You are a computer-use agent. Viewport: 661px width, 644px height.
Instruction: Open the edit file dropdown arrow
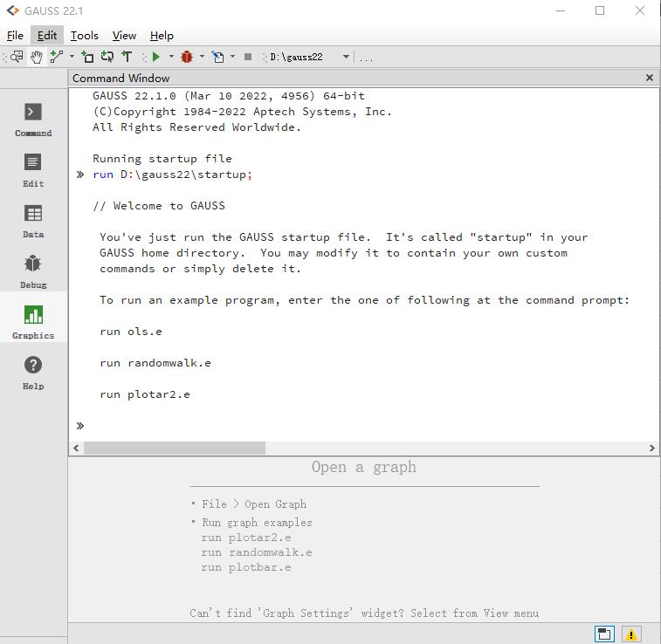pos(232,56)
